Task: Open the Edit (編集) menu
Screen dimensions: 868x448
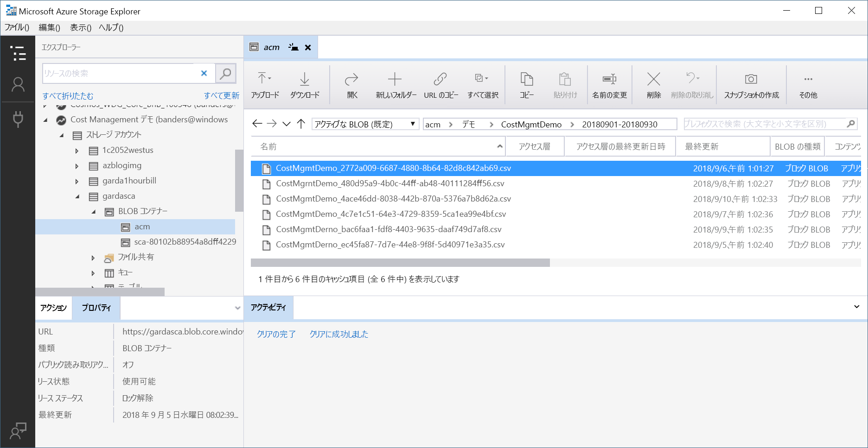Action: [x=49, y=27]
